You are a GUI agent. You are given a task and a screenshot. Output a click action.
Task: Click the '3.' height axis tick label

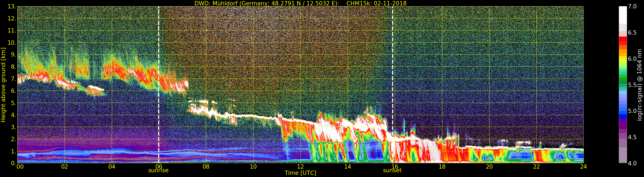(x=14, y=127)
